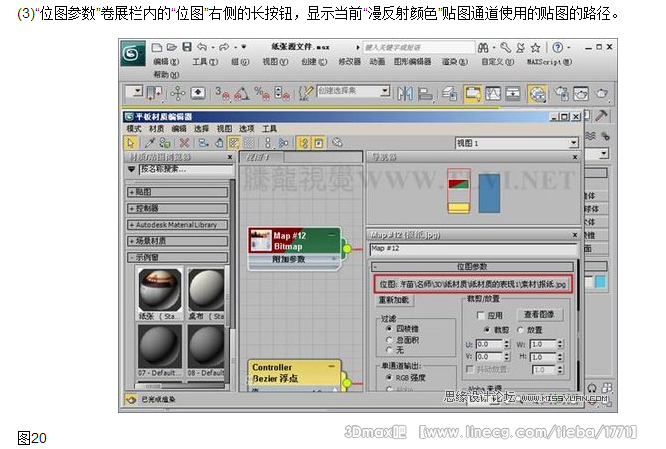Click the blue question mark help icon
Viewport: 666px width, 449px height.
pyautogui.click(x=558, y=48)
